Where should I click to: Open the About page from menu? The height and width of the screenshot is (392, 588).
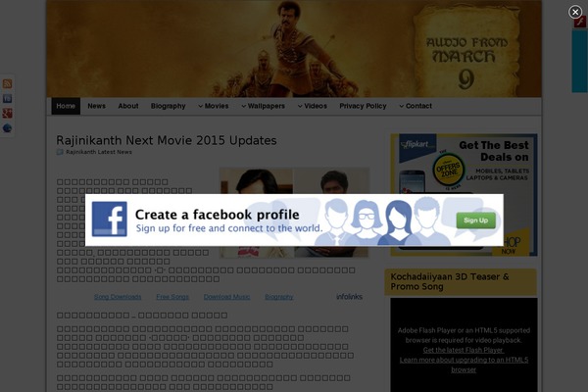(128, 106)
